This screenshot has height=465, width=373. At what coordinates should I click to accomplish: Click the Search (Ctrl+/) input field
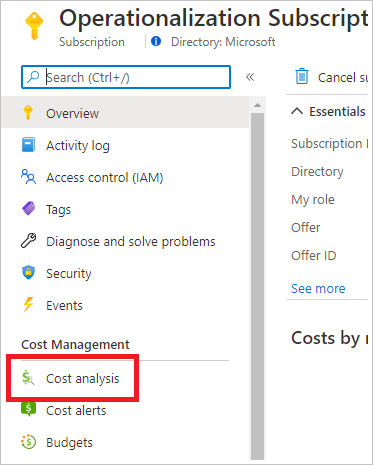126,77
